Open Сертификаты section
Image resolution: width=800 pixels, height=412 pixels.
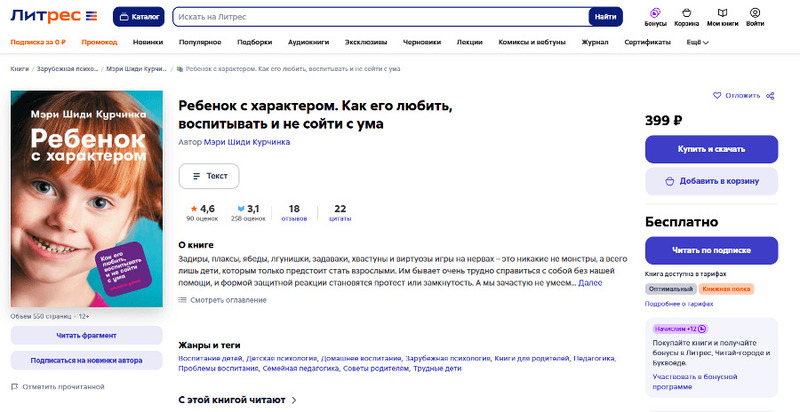pos(647,42)
